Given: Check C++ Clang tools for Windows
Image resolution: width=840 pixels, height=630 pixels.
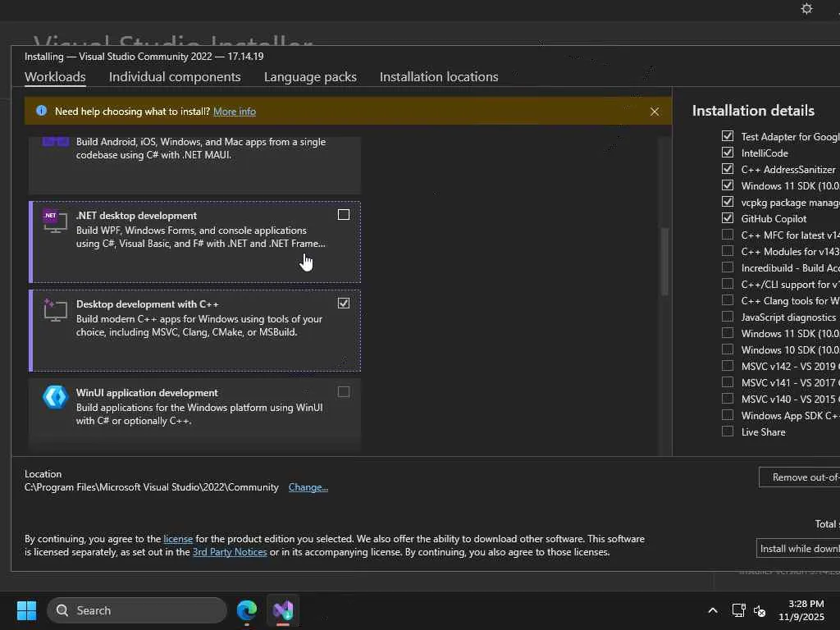Looking at the screenshot, I should [x=727, y=300].
